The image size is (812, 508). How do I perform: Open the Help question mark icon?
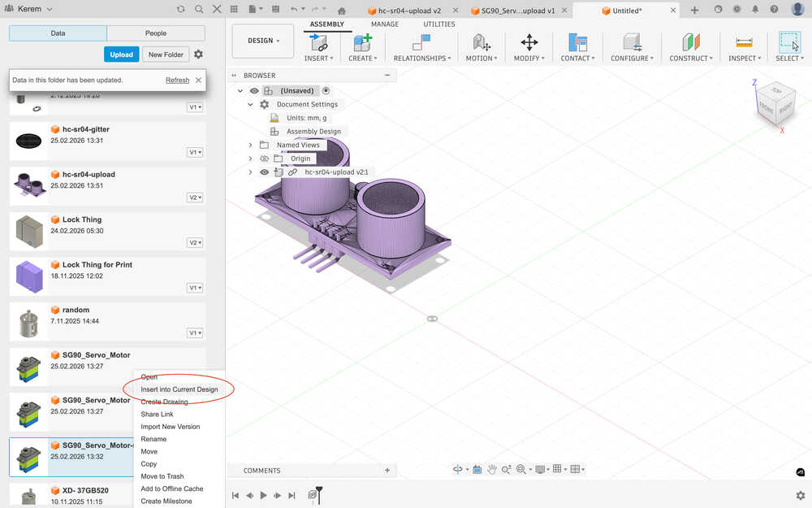774,9
